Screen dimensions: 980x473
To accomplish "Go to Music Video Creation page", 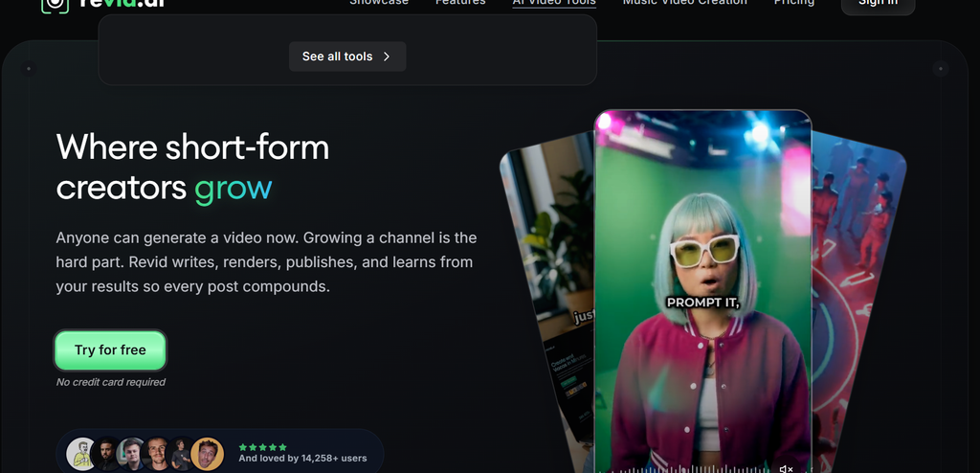I will click(685, 3).
